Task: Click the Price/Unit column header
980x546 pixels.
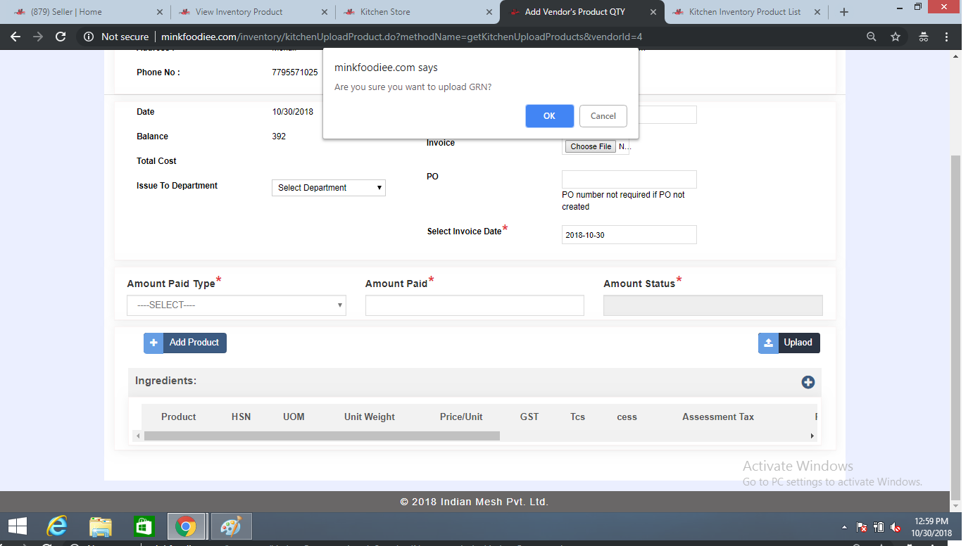Action: point(461,417)
